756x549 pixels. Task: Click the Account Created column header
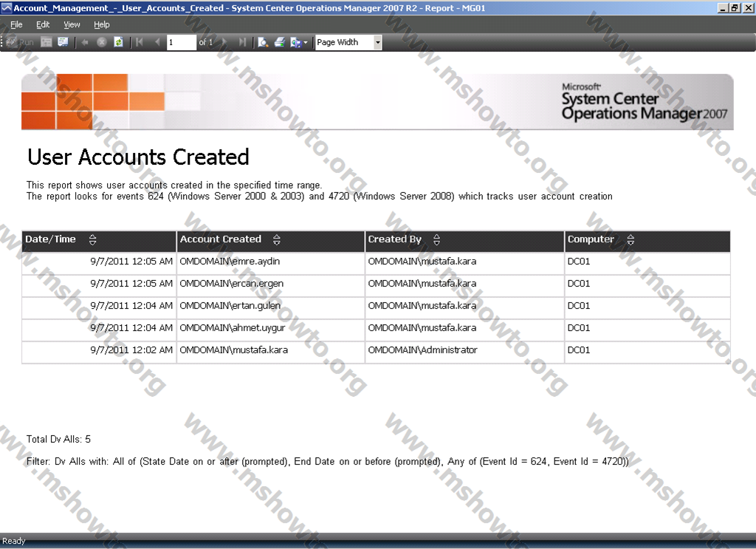(270, 241)
